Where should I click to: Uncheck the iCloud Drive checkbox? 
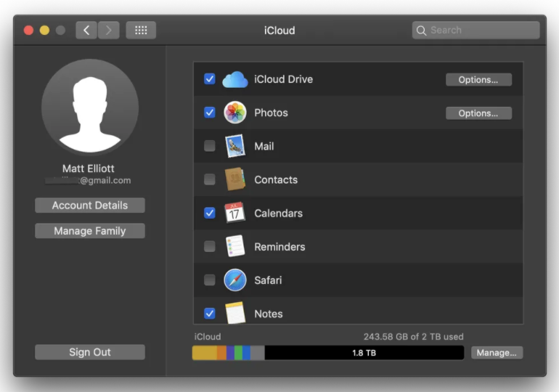click(210, 78)
